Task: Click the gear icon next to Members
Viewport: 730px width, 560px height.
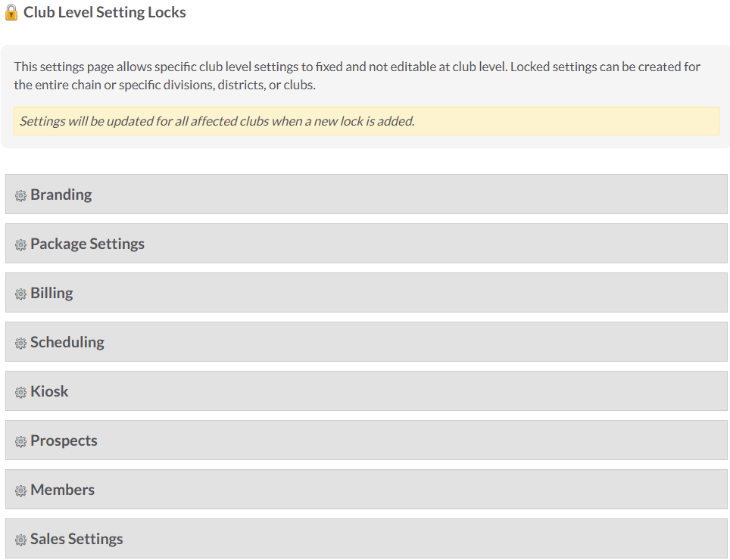Action: [20, 491]
